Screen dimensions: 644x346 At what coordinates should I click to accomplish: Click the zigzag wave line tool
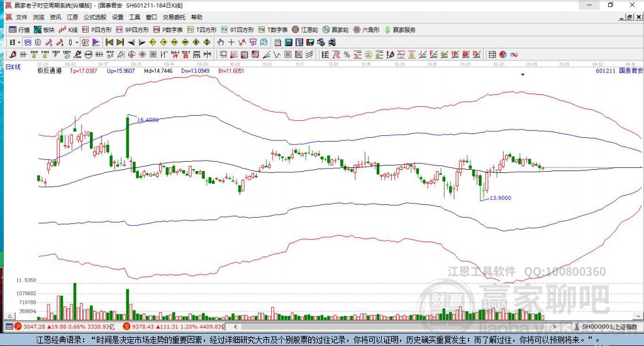(277, 54)
